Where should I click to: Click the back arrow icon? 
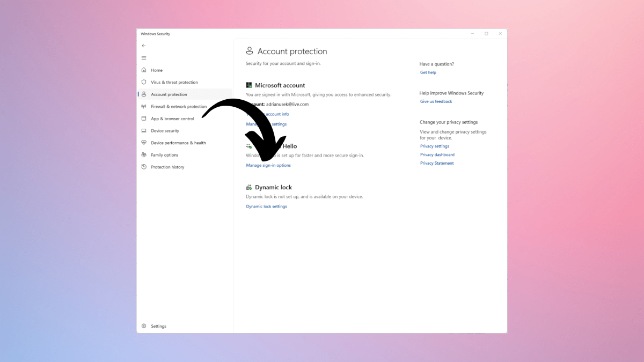[x=144, y=46]
